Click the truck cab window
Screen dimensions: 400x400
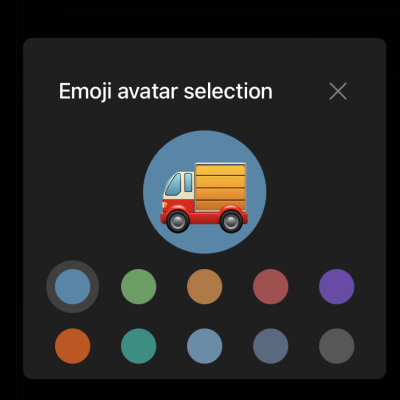coord(174,184)
